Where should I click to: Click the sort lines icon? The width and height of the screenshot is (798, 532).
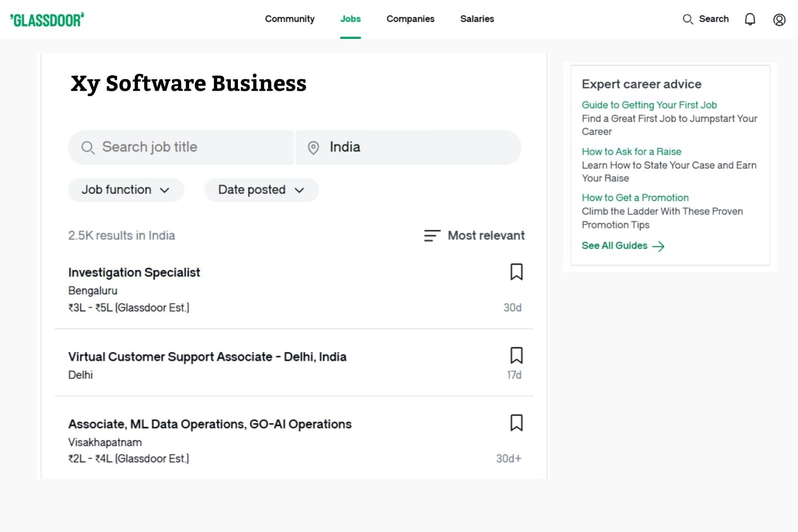[x=432, y=235]
